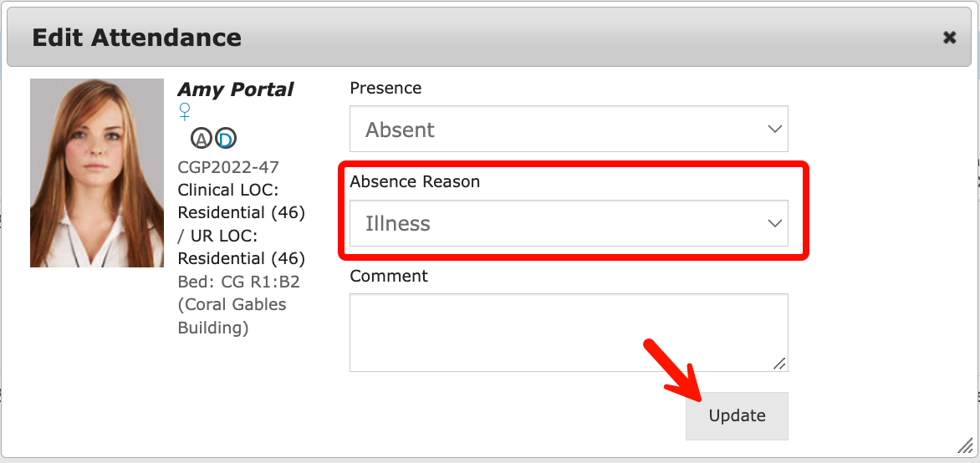Viewport: 980px width, 463px height.
Task: Click the Bed: CG R1:B2 text
Action: pos(238,282)
